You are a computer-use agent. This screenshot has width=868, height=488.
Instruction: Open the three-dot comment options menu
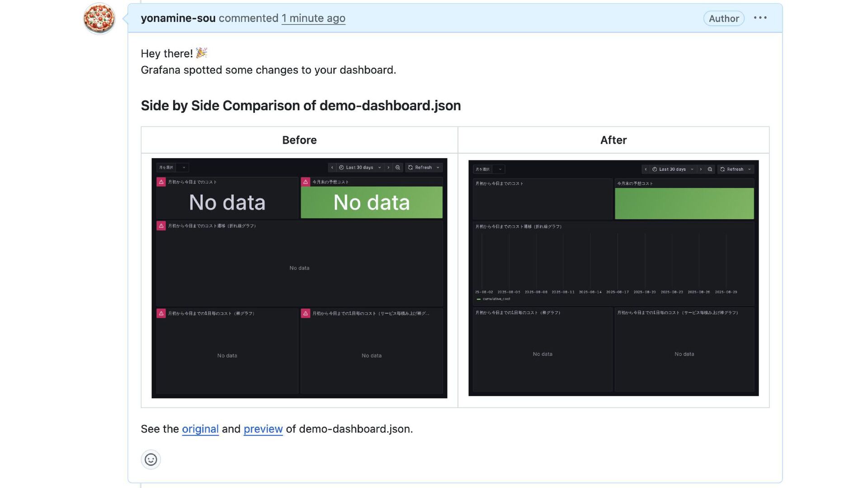[760, 18]
